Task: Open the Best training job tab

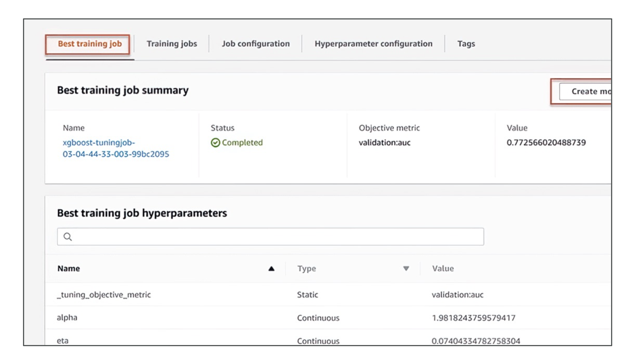Action: (x=89, y=44)
